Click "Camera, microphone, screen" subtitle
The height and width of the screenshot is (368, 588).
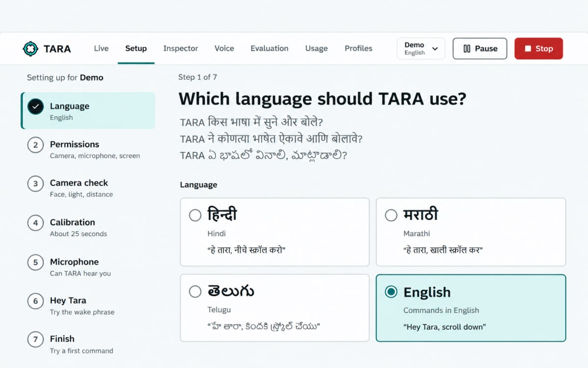(95, 156)
